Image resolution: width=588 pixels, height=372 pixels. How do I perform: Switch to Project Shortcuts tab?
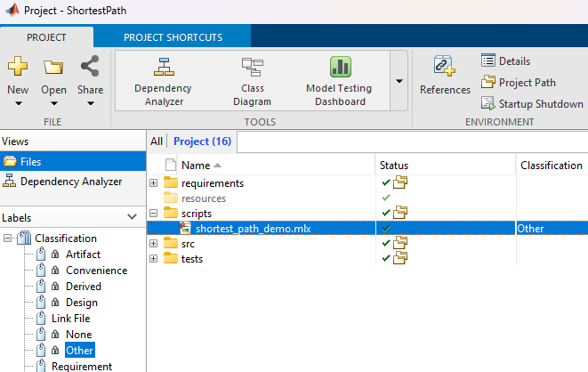click(173, 37)
